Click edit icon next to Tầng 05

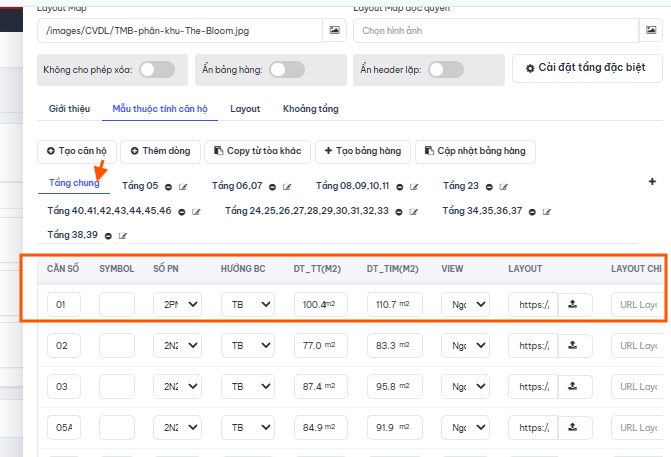click(x=183, y=187)
